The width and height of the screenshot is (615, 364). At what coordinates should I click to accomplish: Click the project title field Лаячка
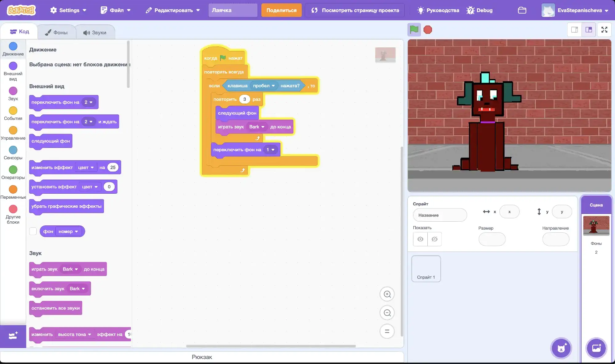click(233, 10)
